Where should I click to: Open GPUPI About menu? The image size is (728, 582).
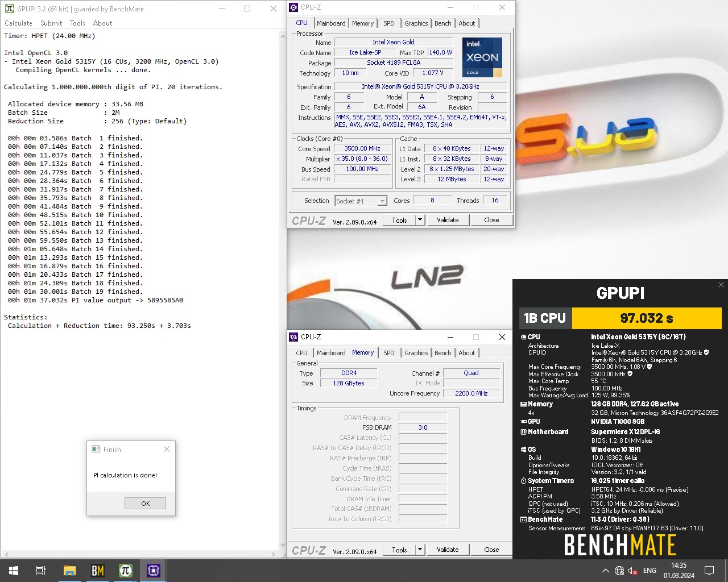(x=102, y=23)
